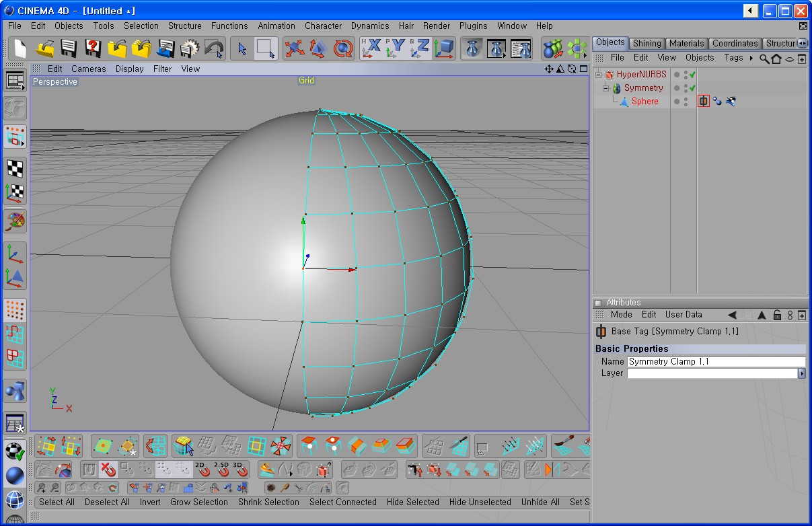The width and height of the screenshot is (812, 526).
Task: Click the home icon in Objects panel
Action: click(776, 59)
